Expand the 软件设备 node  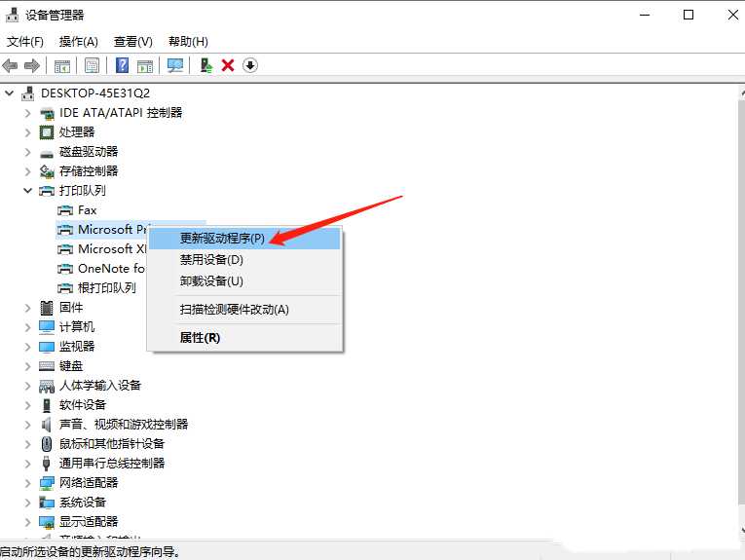point(28,405)
